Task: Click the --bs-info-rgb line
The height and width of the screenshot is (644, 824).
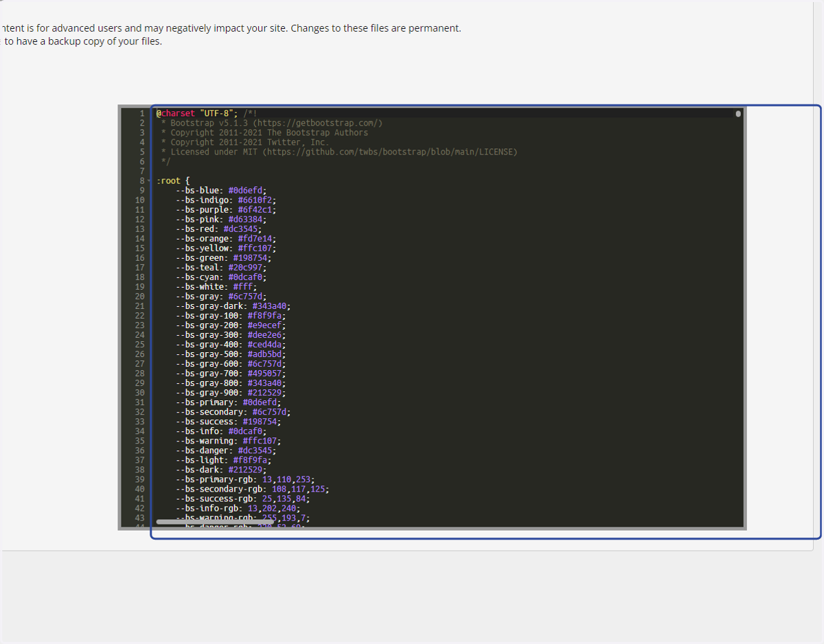Action: (238, 507)
